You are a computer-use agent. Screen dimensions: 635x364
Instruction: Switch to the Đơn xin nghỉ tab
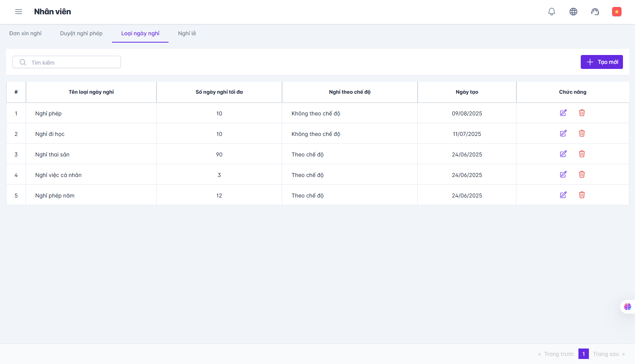click(x=26, y=33)
